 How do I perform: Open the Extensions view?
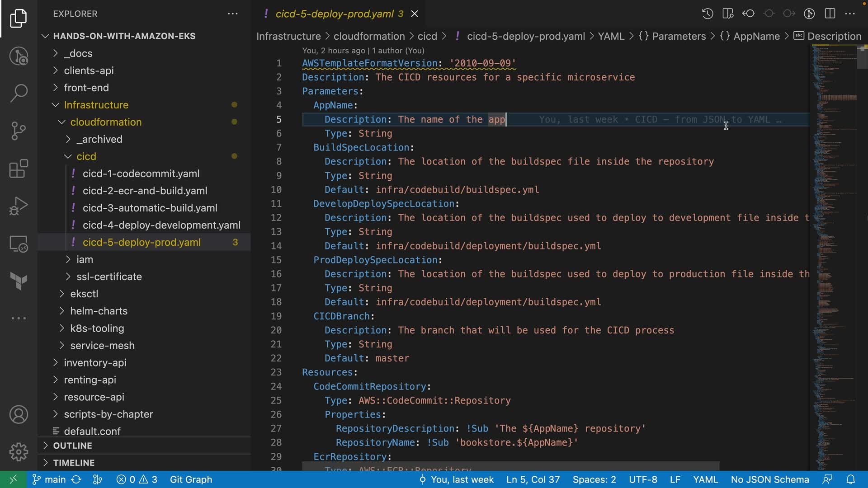point(19,169)
